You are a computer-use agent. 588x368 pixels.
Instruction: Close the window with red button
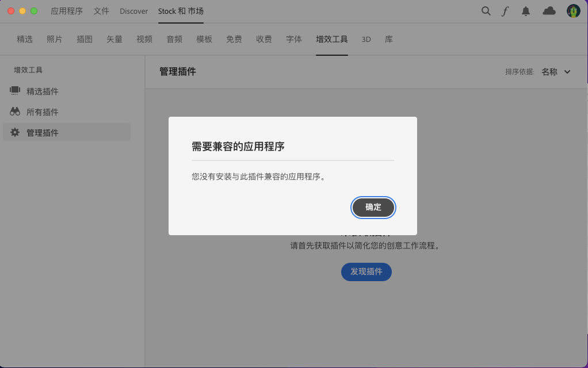click(x=11, y=11)
